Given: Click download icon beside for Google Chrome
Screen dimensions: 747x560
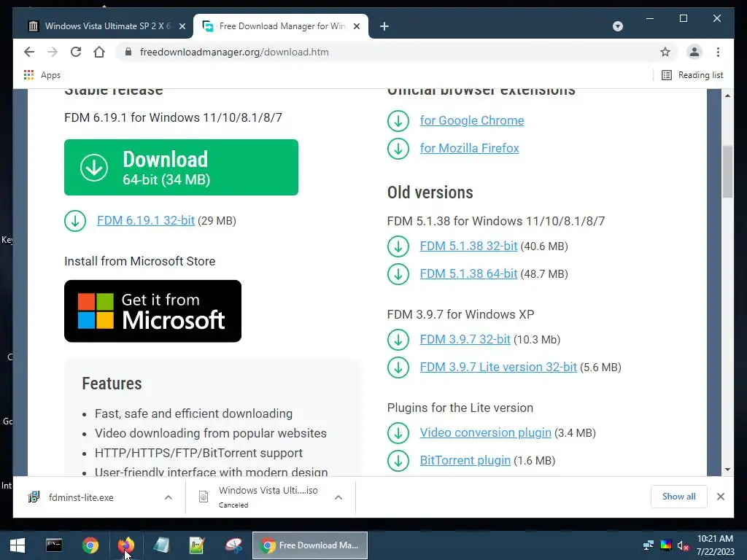Looking at the screenshot, I should (x=398, y=120).
